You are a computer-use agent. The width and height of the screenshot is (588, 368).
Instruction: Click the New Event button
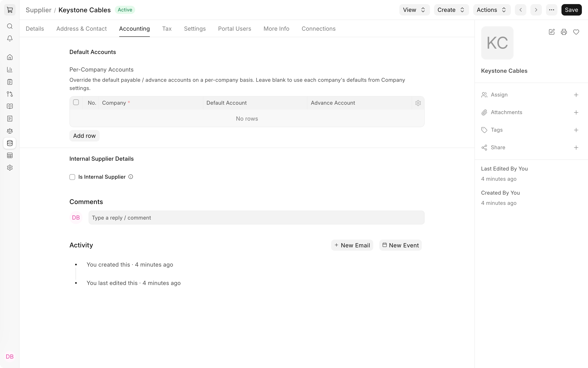(400, 245)
